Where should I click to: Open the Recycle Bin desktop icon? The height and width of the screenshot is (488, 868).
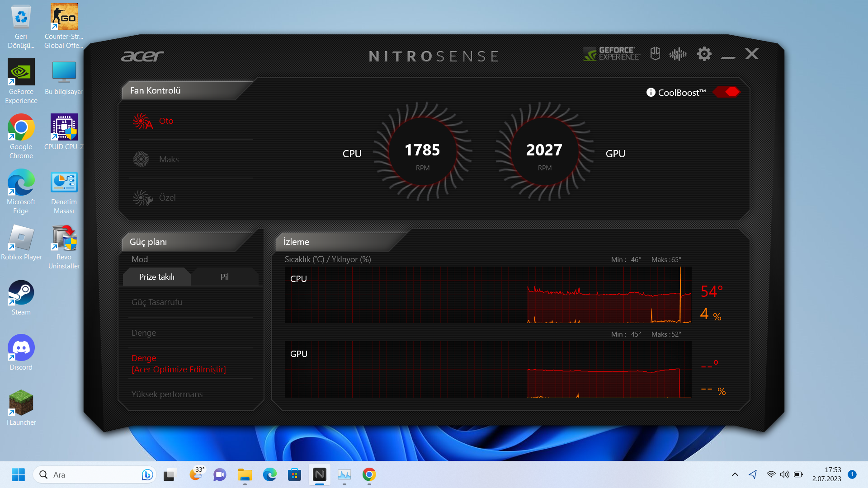21,27
